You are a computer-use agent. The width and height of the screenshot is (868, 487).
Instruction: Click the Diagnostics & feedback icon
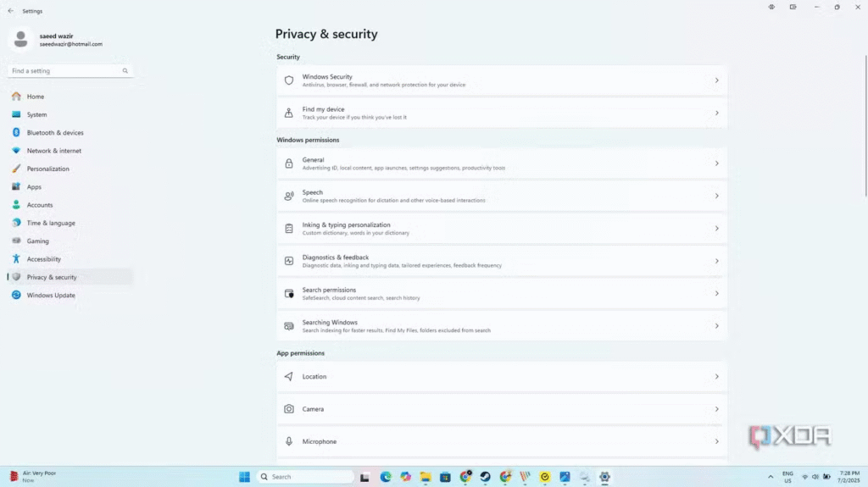[x=289, y=261]
